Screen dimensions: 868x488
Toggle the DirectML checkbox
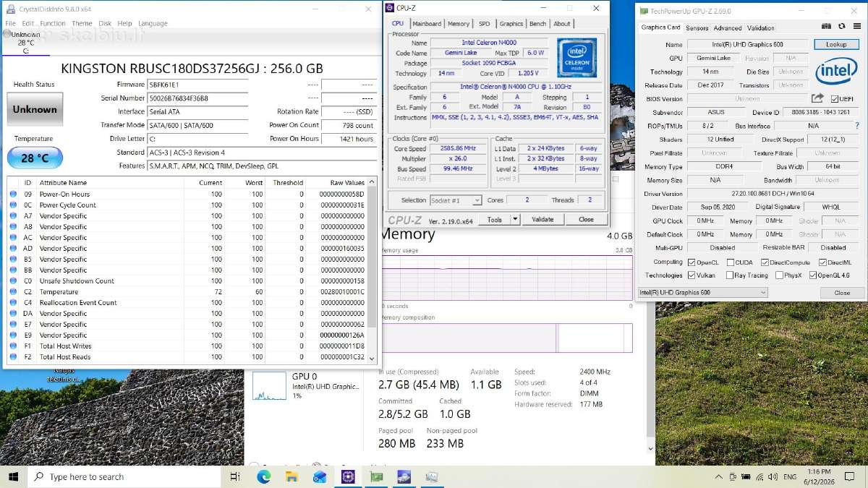tap(822, 262)
